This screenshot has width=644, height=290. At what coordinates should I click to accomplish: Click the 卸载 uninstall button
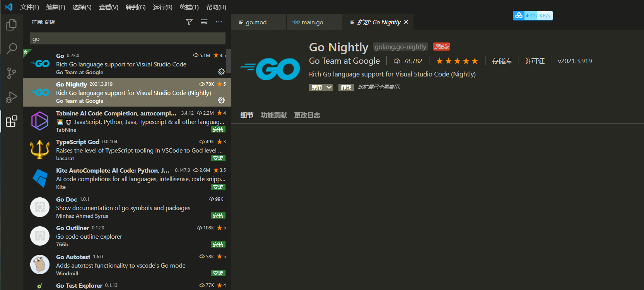point(346,87)
